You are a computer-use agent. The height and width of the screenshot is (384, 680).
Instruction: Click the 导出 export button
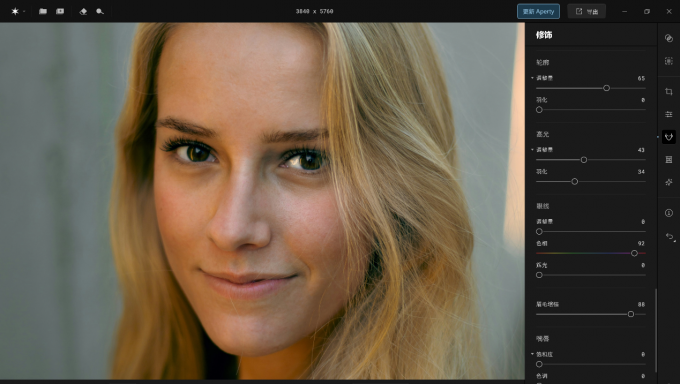[x=587, y=11]
